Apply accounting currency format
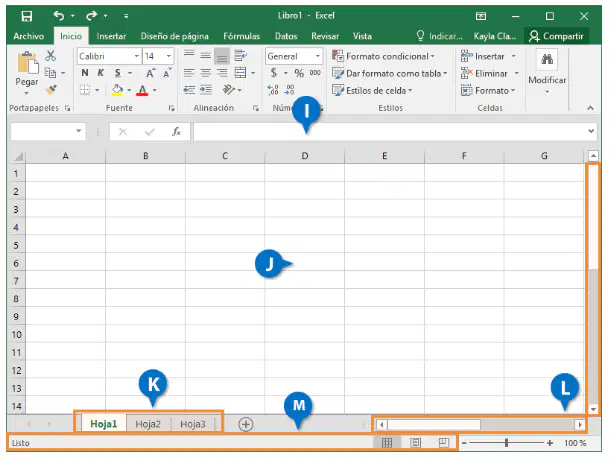The image size is (612, 461). (x=274, y=73)
